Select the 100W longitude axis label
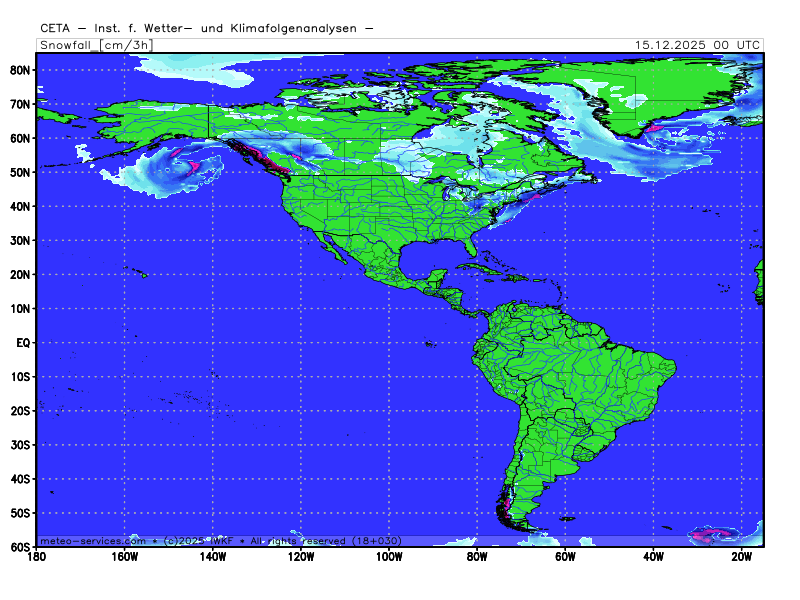Screen dimensions: 800x600 click(x=389, y=557)
